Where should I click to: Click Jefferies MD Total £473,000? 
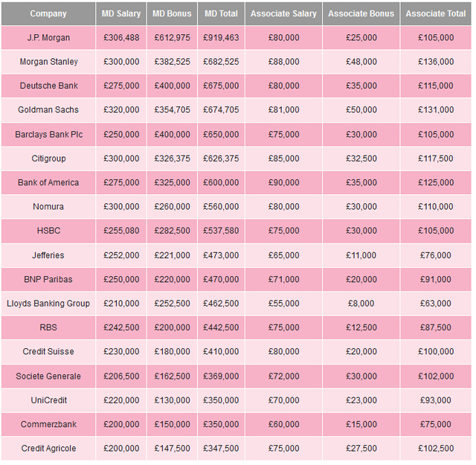(x=221, y=255)
